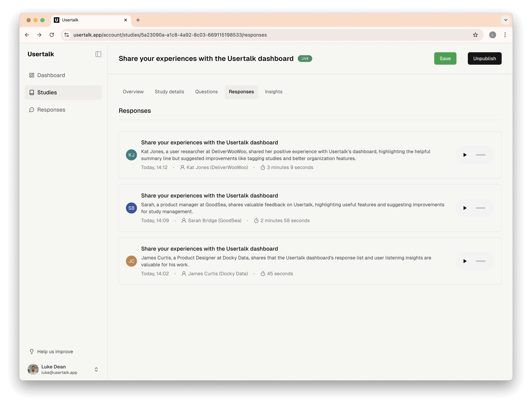The height and width of the screenshot is (406, 532).
Task: Save the study
Action: (x=445, y=58)
